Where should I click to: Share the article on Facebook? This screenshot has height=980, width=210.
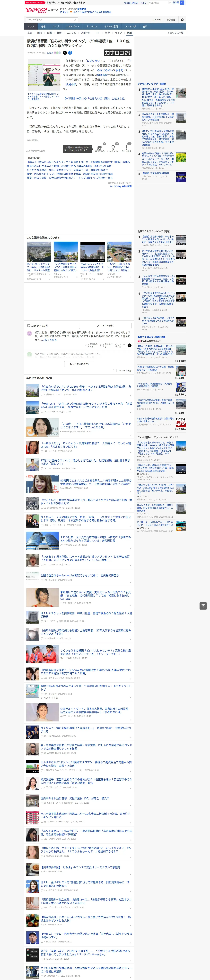70,53
